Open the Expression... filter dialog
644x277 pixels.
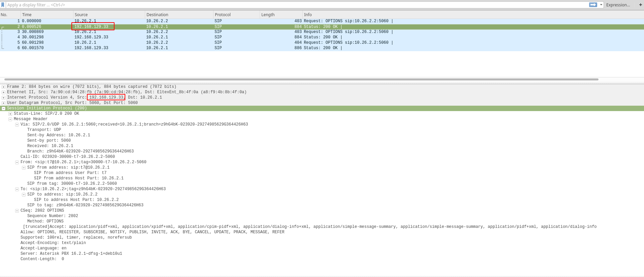(618, 5)
